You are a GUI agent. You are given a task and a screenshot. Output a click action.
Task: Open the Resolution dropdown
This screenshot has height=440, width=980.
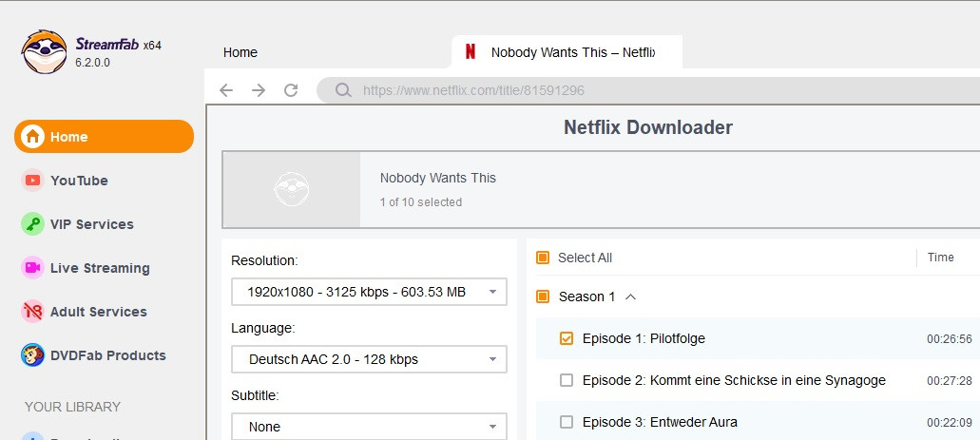tap(369, 292)
